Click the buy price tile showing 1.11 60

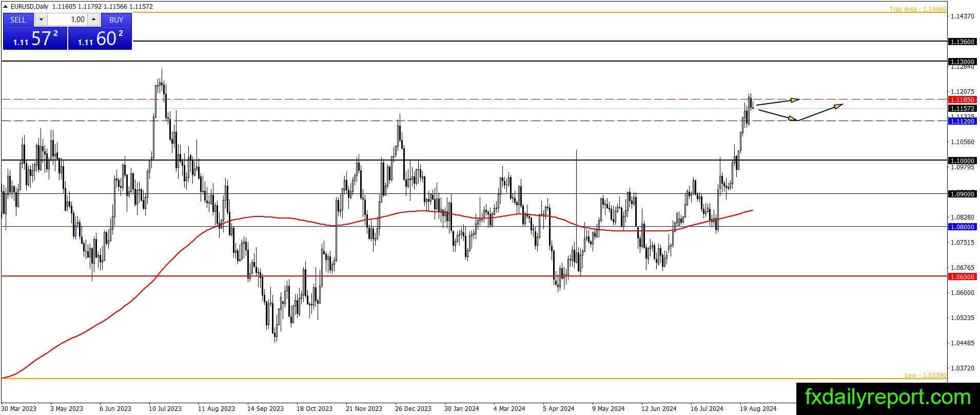[x=100, y=38]
